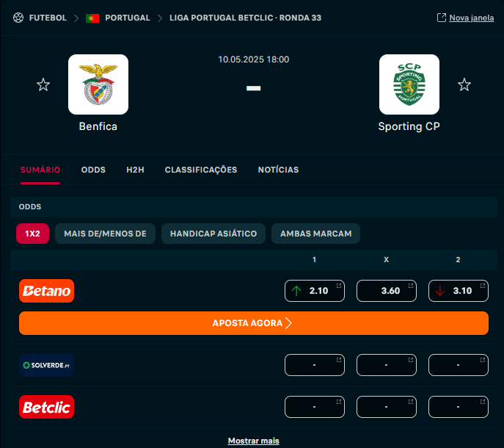Click the Betano bookmaker logo
The width and height of the screenshot is (504, 448).
(x=47, y=291)
